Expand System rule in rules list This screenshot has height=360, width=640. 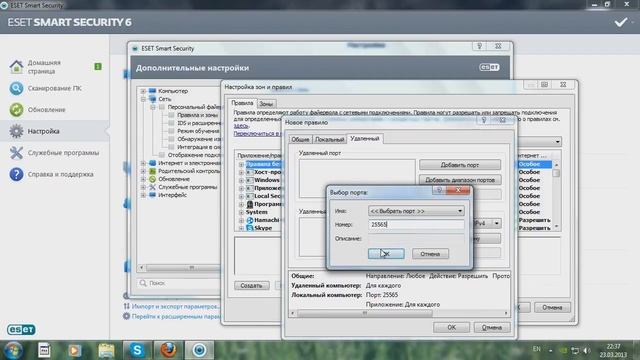tap(241, 213)
